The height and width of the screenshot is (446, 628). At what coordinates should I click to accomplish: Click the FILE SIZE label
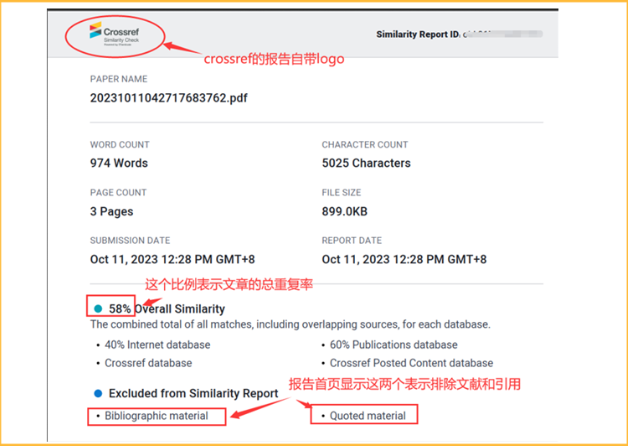pyautogui.click(x=341, y=193)
